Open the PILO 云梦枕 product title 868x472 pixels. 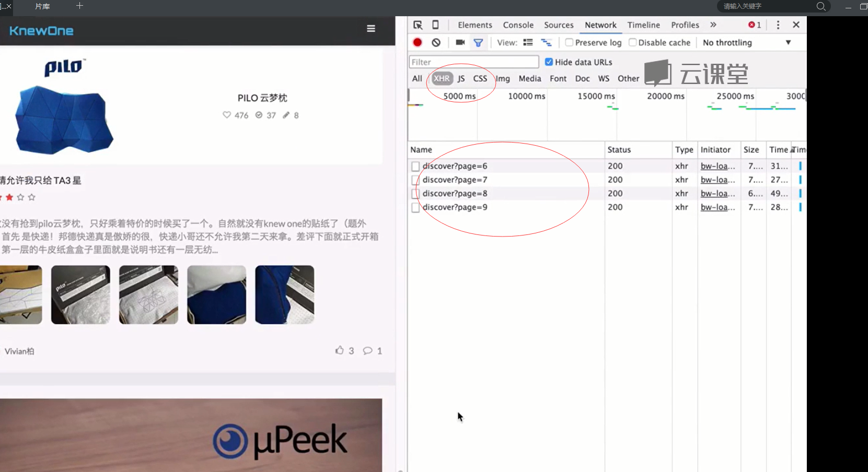[262, 98]
